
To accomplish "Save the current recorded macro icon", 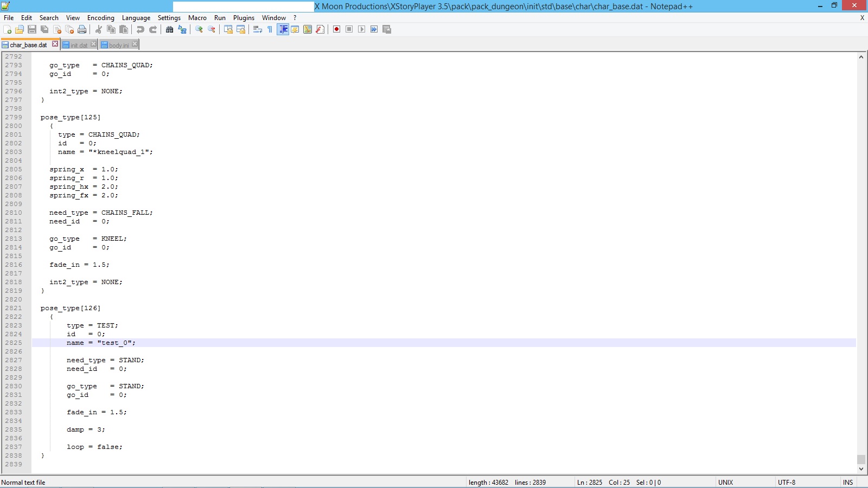I will (387, 29).
